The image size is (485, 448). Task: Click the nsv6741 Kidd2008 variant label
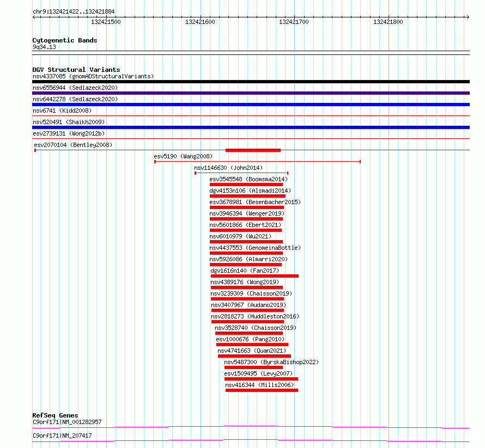(62, 111)
